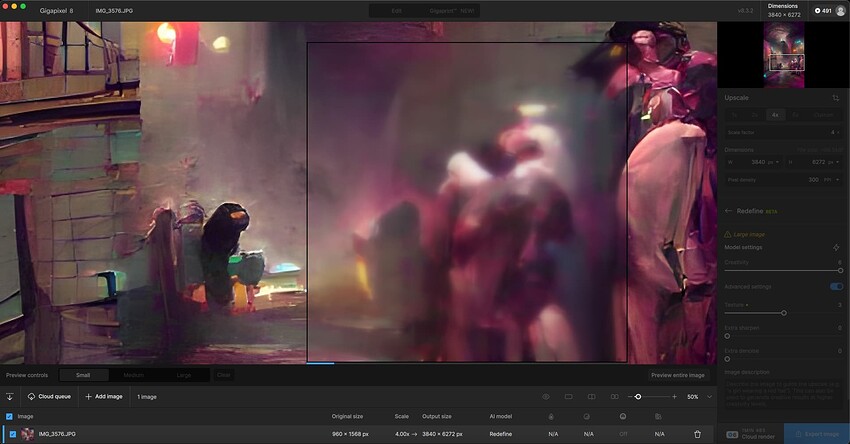Go back using Redefine arrow
Viewport: 850px width, 444px height.
[728, 211]
